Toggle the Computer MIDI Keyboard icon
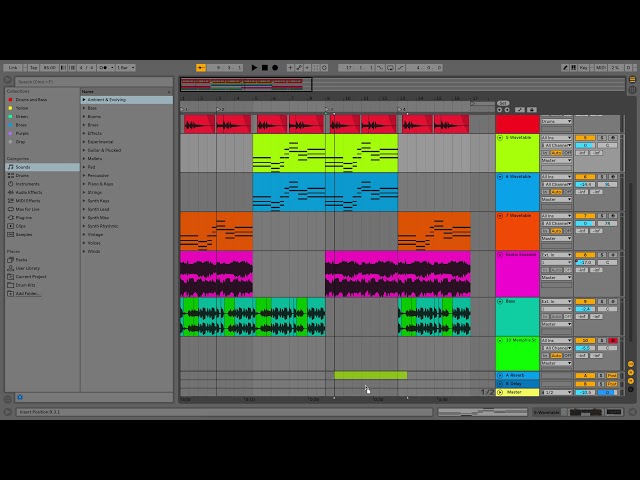The height and width of the screenshot is (480, 640). [x=573, y=68]
